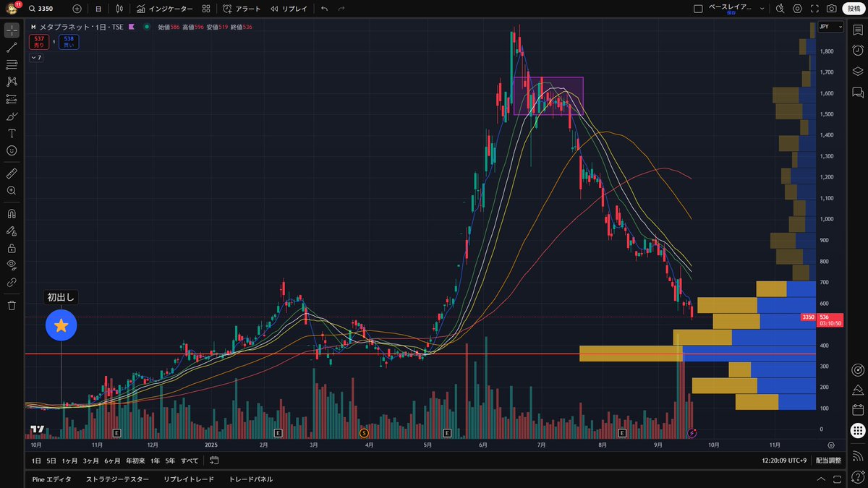Open the forecasting and measurement tools
Viewport: 868px width, 488px height.
[x=12, y=99]
